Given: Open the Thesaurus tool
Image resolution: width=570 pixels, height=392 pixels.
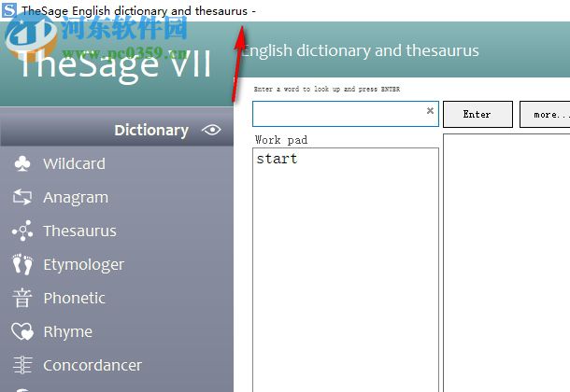Looking at the screenshot, I should tap(79, 231).
